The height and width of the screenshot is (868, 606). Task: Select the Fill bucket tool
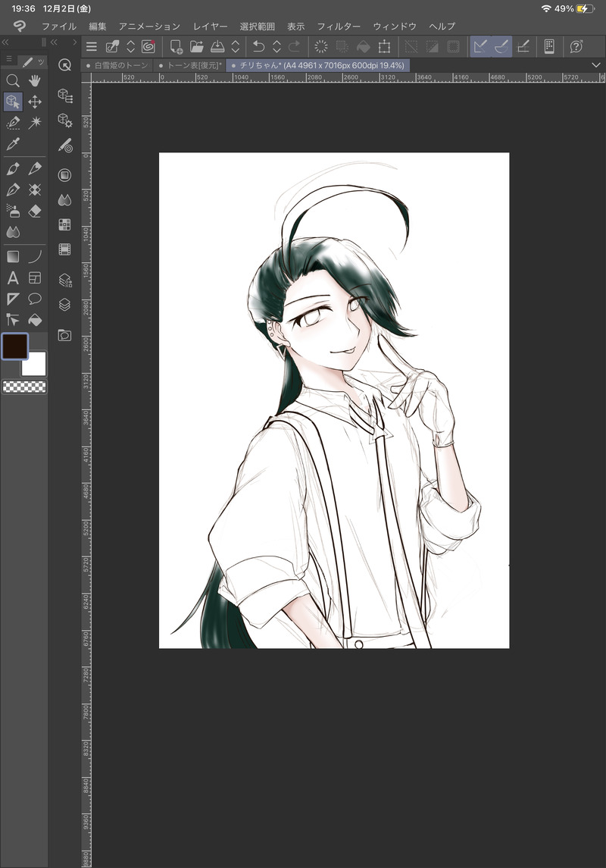click(35, 320)
